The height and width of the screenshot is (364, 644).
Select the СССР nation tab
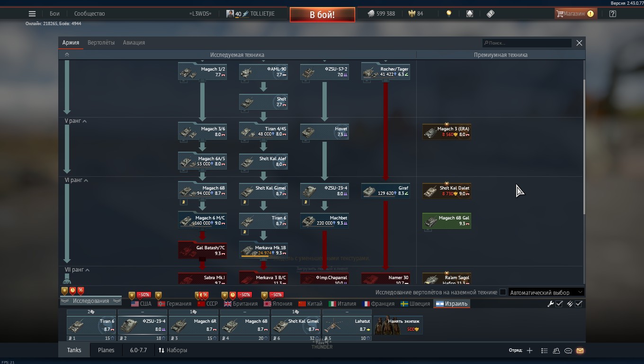tap(207, 304)
